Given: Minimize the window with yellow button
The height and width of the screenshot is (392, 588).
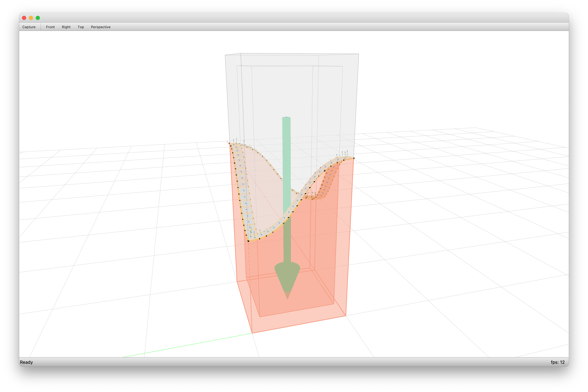Looking at the screenshot, I should [31, 18].
